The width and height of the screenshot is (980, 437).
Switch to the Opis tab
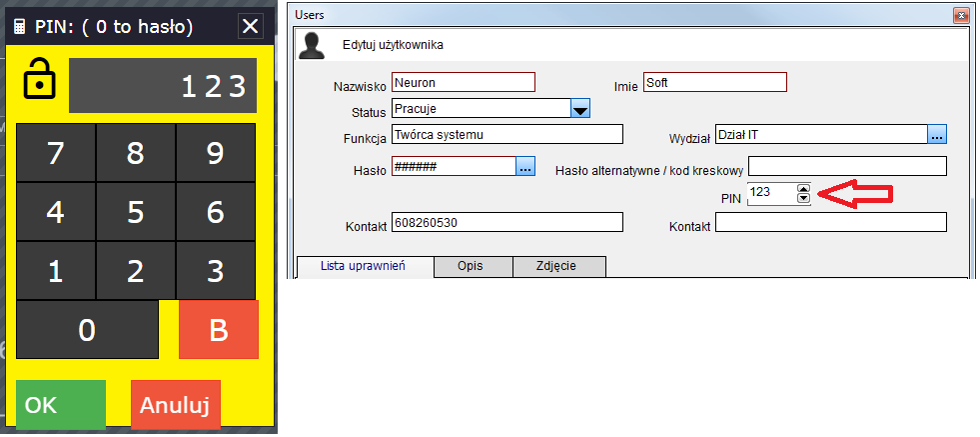pyautogui.click(x=474, y=266)
